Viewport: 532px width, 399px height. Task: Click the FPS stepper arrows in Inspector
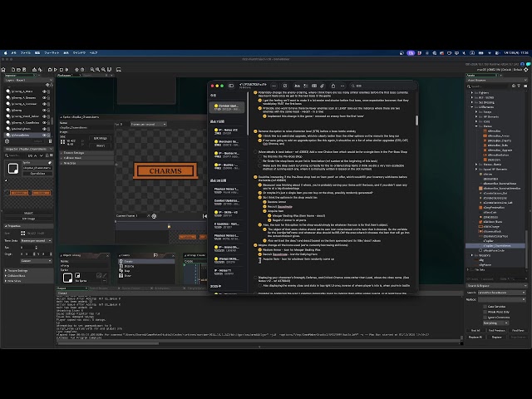(x=36, y=248)
